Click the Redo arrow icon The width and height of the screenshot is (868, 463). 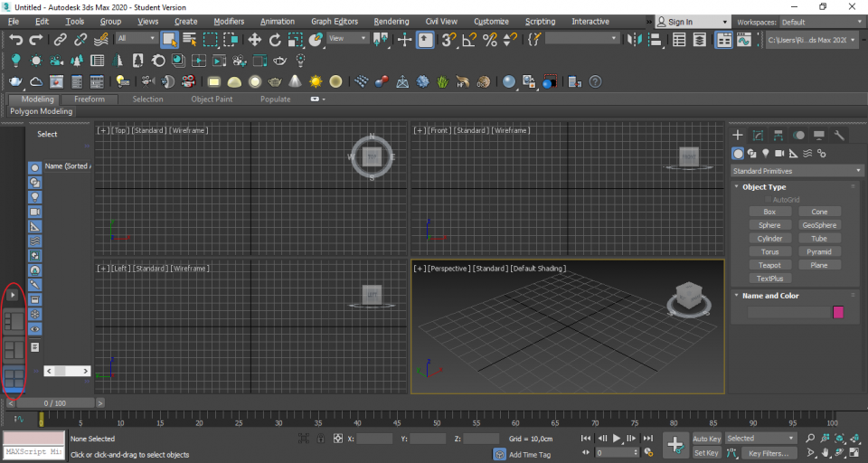pos(36,39)
